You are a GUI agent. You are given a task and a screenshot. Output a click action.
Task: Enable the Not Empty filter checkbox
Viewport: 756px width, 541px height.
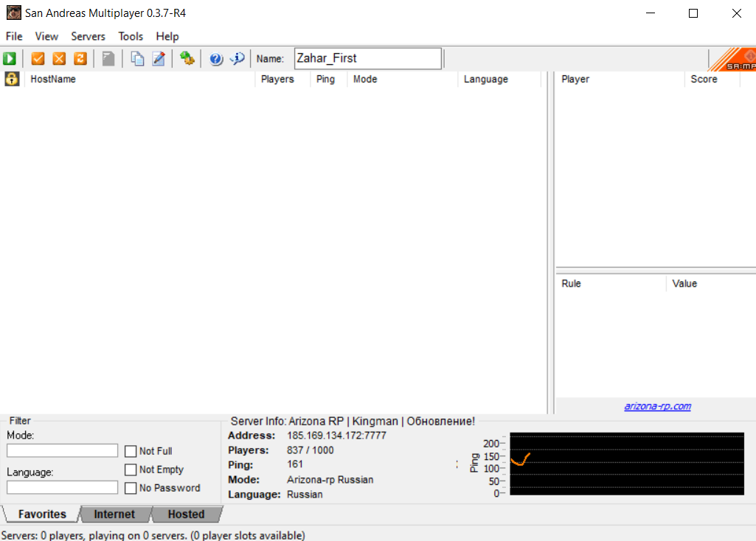[x=131, y=470]
